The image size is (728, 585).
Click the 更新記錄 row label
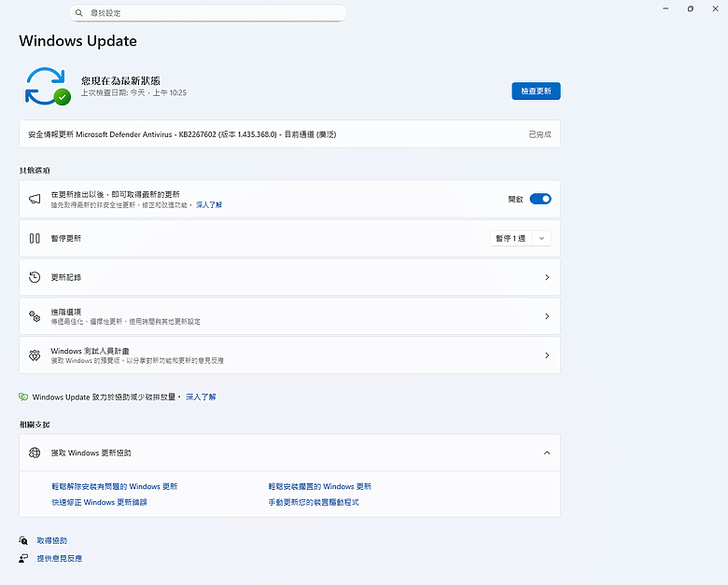pos(66,277)
